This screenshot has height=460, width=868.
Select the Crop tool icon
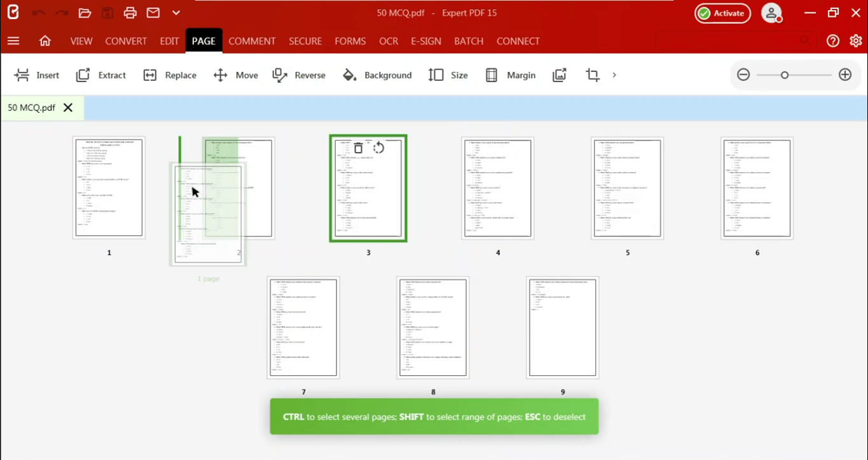click(593, 75)
